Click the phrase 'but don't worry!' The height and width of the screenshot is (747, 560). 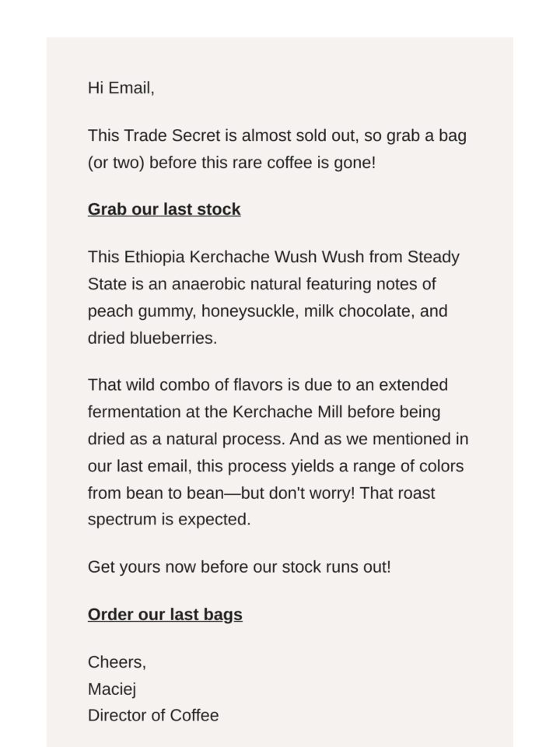(x=298, y=493)
